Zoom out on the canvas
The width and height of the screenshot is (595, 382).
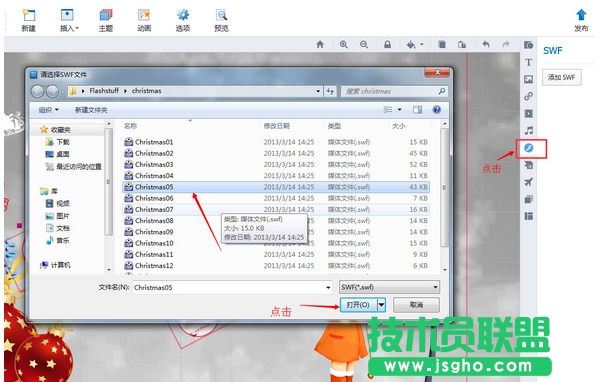[x=364, y=45]
